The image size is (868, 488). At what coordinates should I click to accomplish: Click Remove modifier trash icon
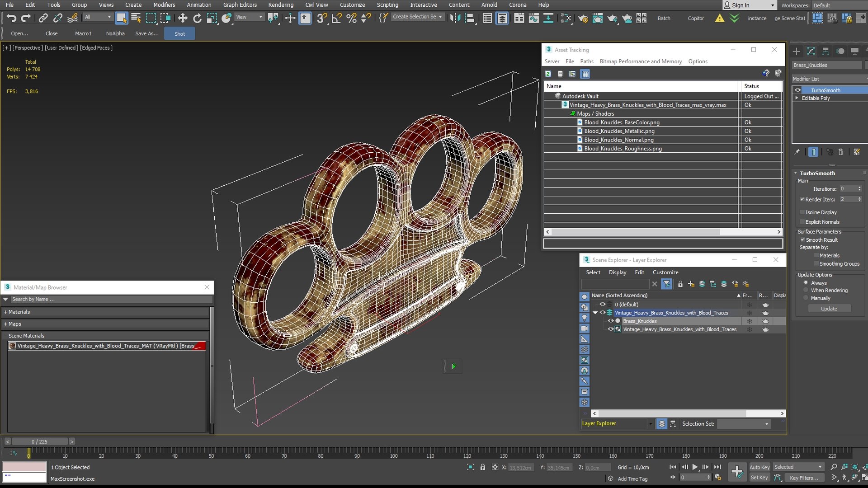[x=840, y=152]
